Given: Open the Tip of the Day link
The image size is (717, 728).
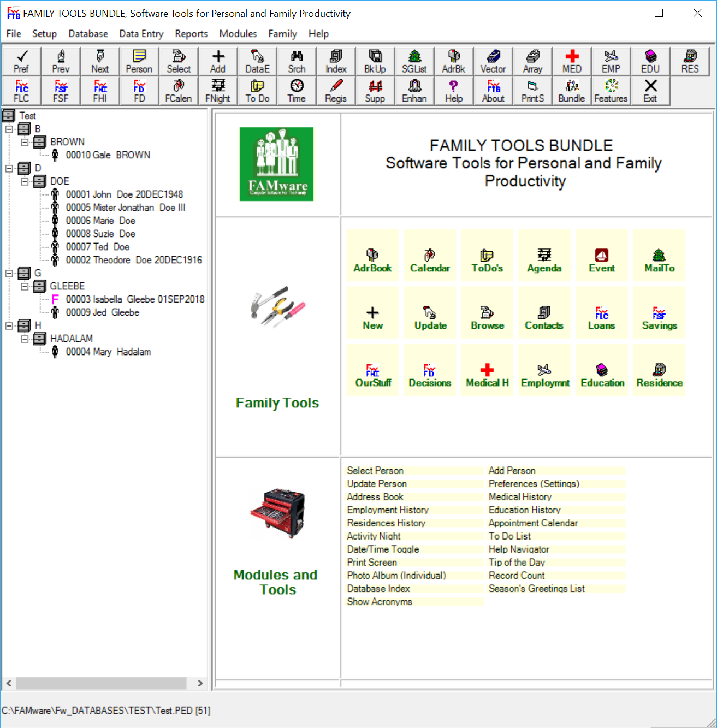Looking at the screenshot, I should pos(517,563).
